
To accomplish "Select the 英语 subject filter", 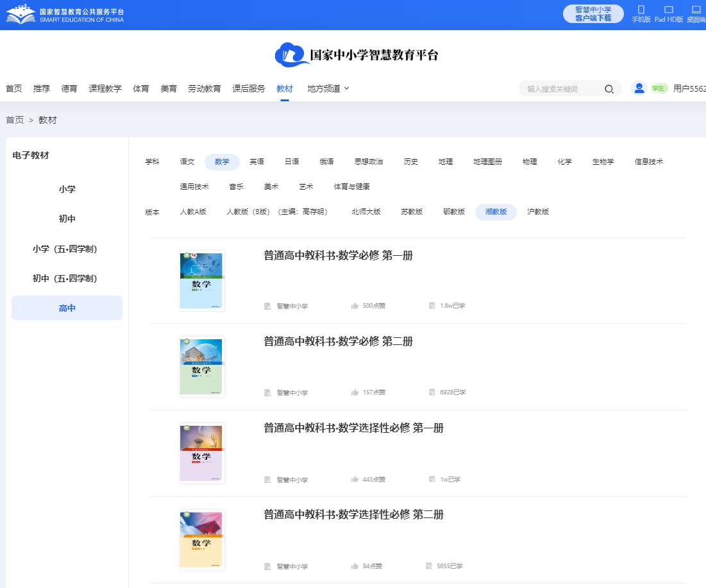I will 256,162.
